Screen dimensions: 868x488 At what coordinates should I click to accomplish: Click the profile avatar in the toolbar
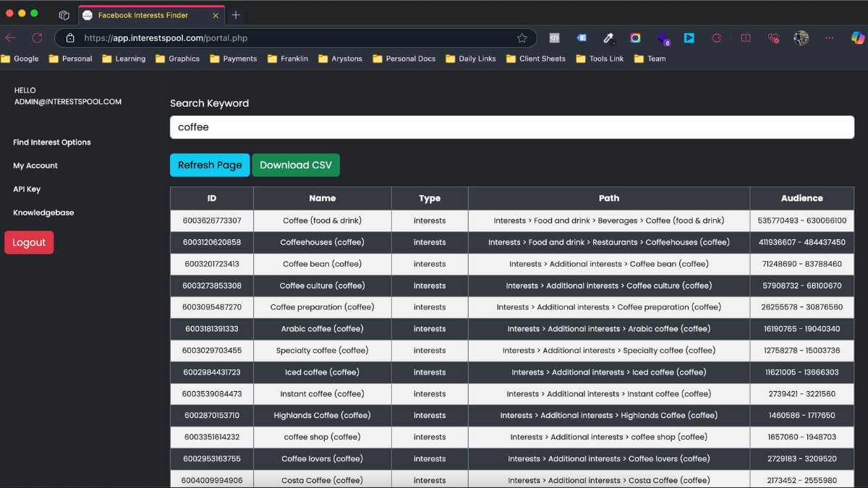[x=801, y=38]
